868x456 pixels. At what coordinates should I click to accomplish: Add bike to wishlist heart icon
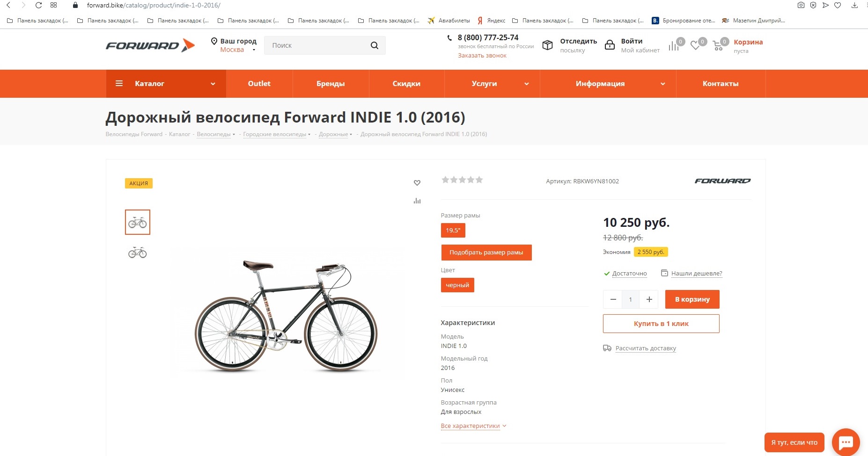(x=417, y=183)
